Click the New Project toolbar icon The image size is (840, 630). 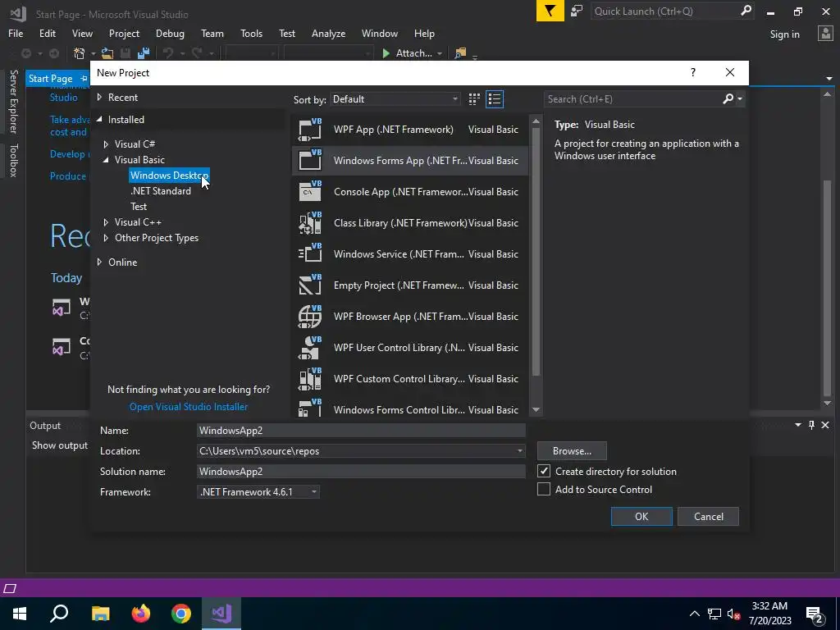(80, 53)
